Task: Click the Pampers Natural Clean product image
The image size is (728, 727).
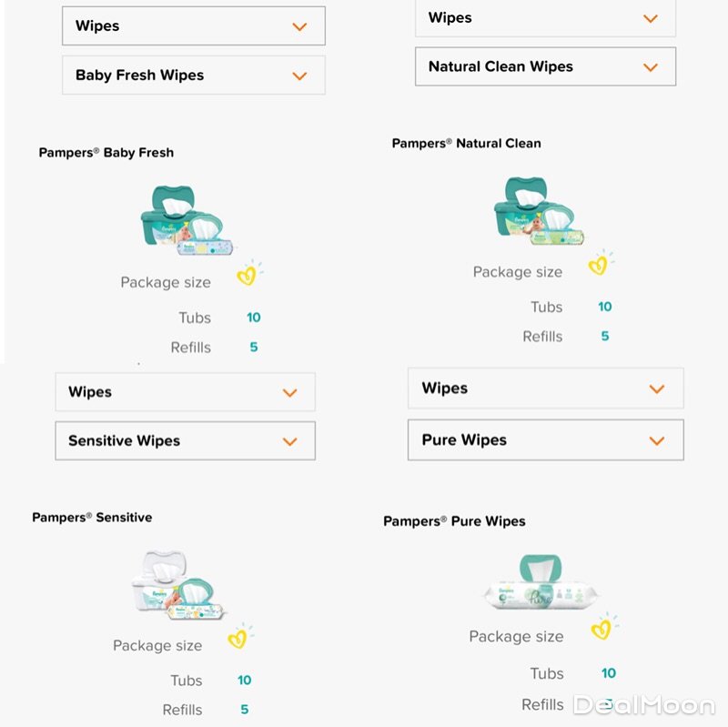Action: [539, 212]
